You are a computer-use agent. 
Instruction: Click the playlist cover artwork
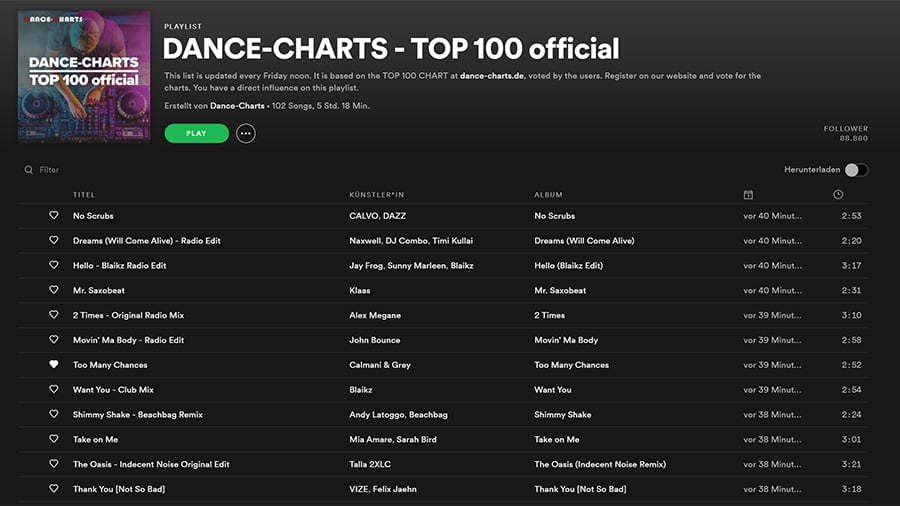click(84, 76)
